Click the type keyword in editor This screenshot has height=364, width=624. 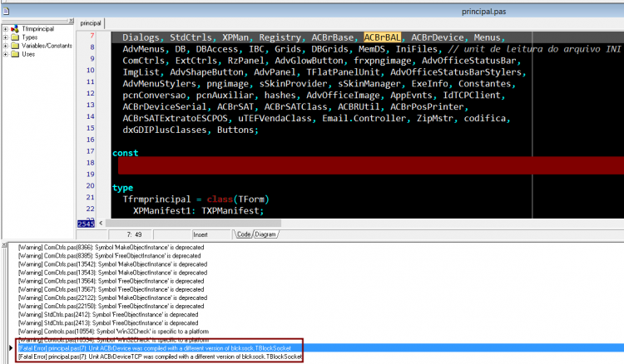click(122, 188)
